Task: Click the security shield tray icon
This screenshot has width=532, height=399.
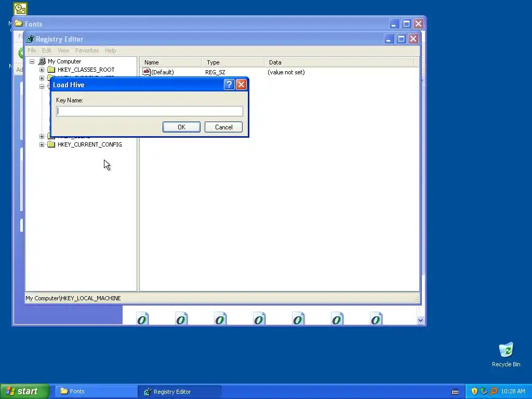Action: [x=474, y=391]
